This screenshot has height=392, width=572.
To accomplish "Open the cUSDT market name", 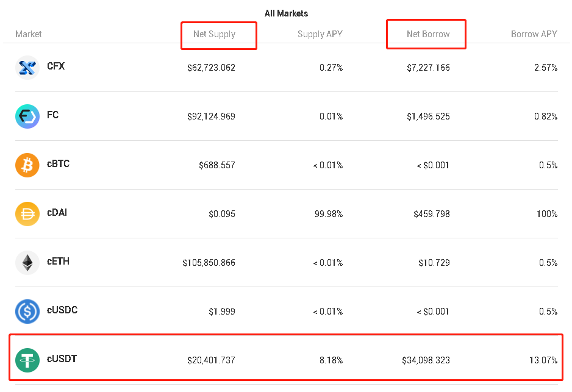I will click(x=62, y=359).
